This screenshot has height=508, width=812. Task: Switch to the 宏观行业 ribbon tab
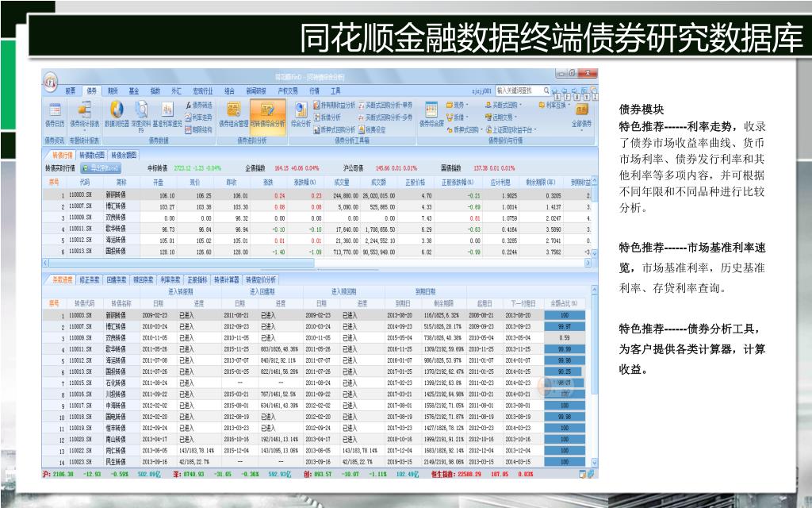coord(203,90)
